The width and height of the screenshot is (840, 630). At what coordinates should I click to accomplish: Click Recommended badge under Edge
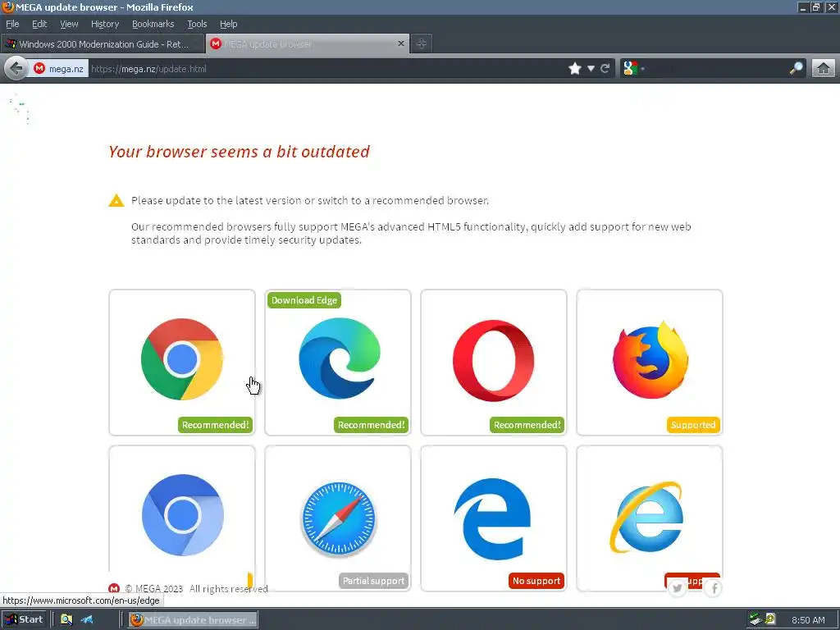(371, 425)
